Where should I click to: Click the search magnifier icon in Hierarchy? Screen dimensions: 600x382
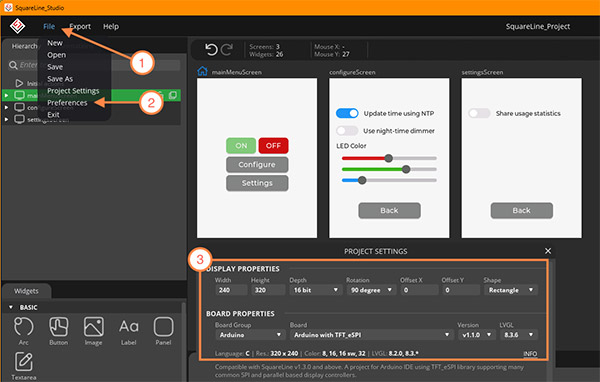(x=13, y=65)
